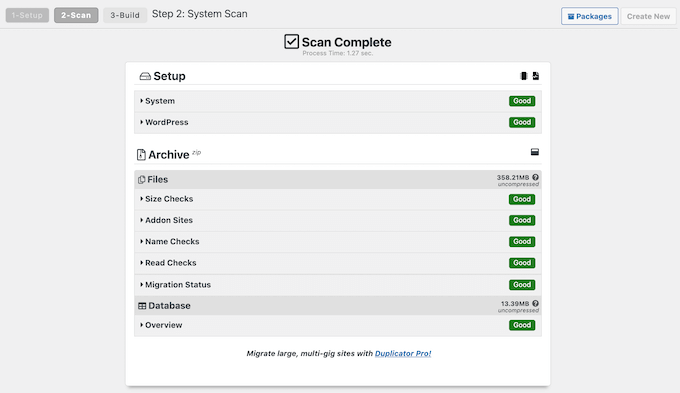This screenshot has width=680, height=393.
Task: Open the Packages page
Action: point(589,16)
